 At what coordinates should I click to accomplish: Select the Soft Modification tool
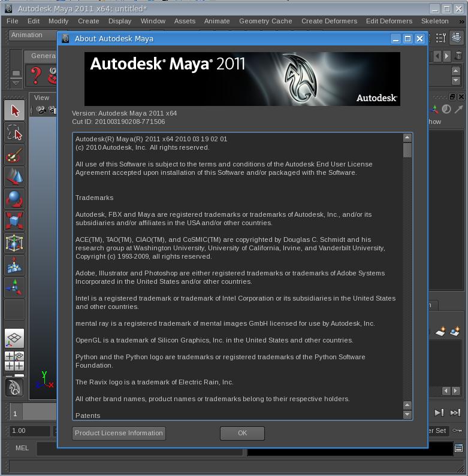(x=14, y=265)
